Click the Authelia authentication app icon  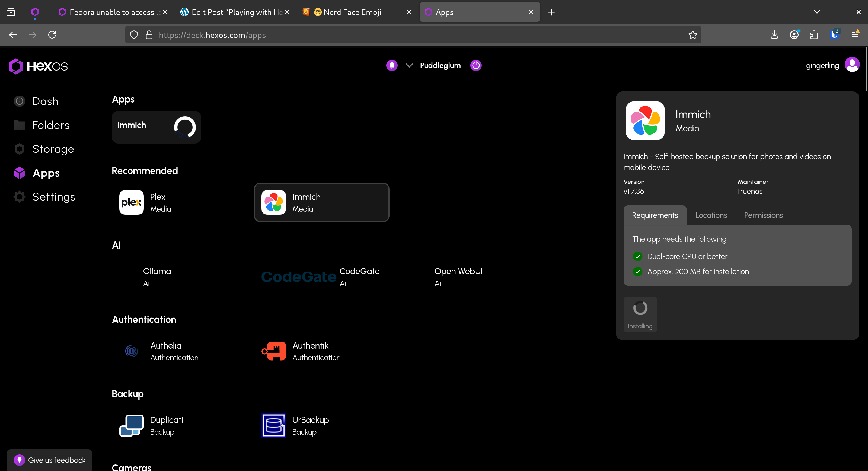coord(131,351)
